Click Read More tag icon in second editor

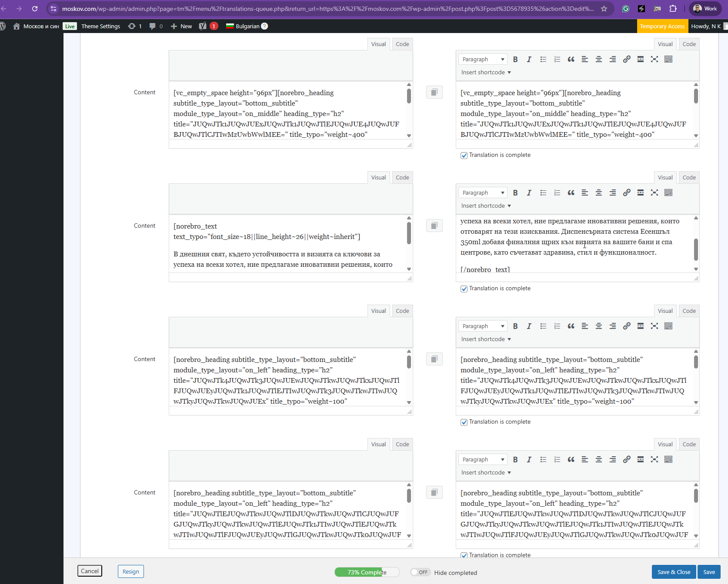pos(641,192)
